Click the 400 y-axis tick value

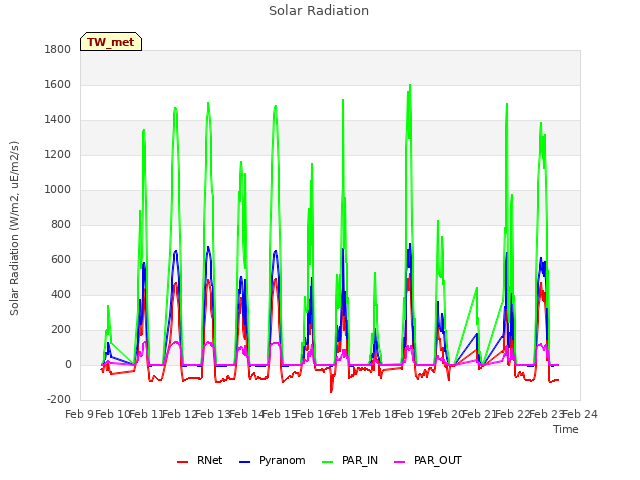tap(61, 295)
